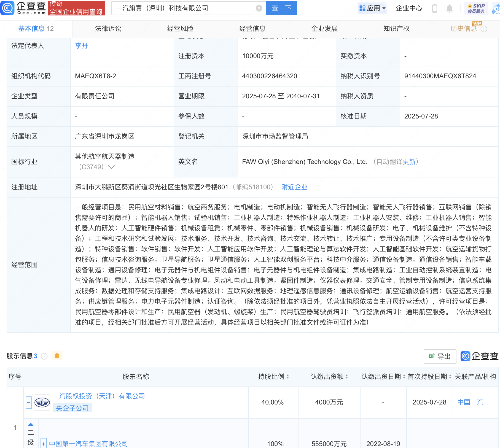Open the 应用 dropdown menu
This screenshot has width=500, height=448.
tap(372, 8)
